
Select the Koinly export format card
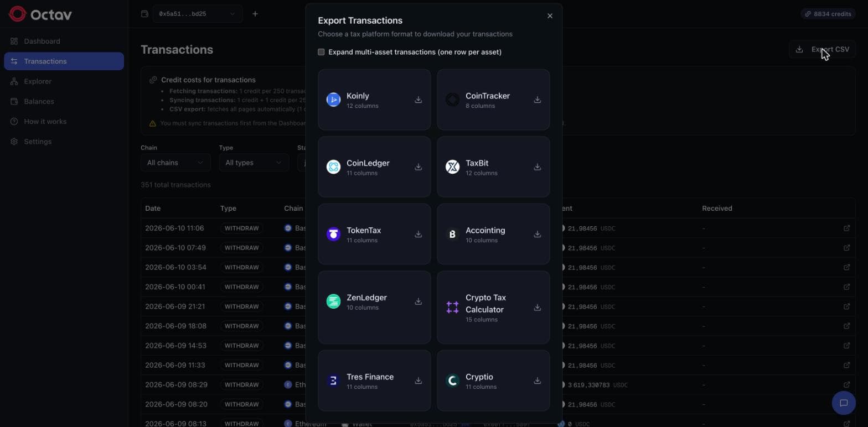(374, 100)
